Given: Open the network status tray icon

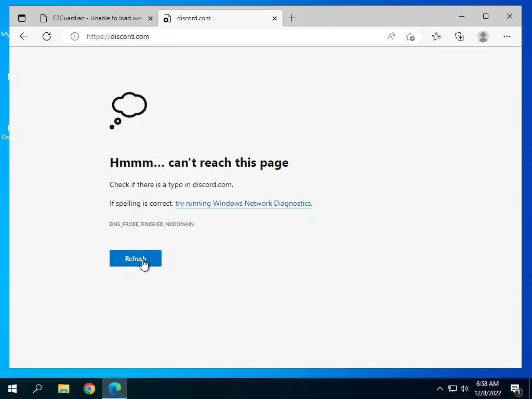Looking at the screenshot, I should pyautogui.click(x=453, y=389).
